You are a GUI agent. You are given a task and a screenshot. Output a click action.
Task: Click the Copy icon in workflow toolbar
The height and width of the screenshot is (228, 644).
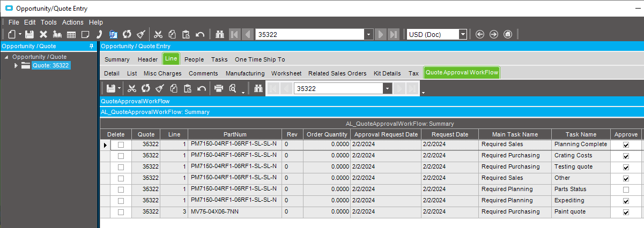click(x=173, y=88)
